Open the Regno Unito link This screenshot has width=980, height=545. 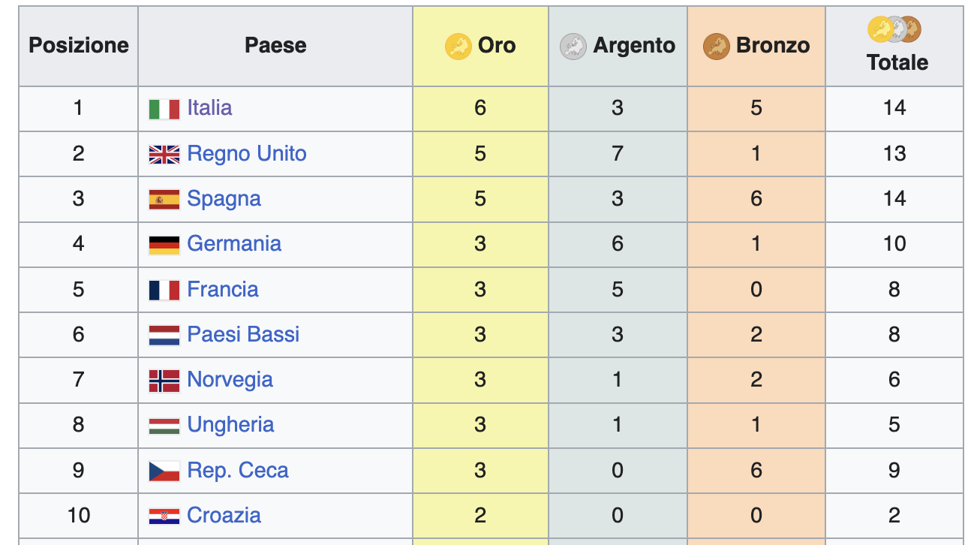[x=247, y=153]
